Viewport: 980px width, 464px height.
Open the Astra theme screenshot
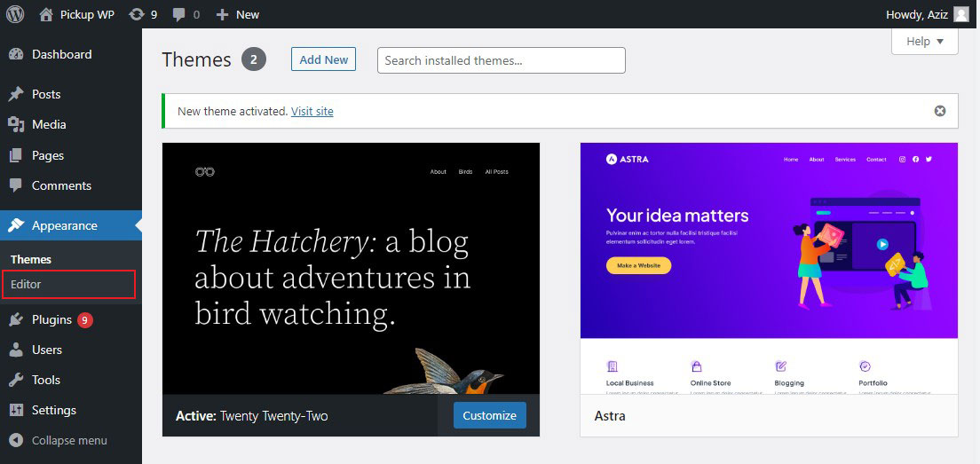769,269
